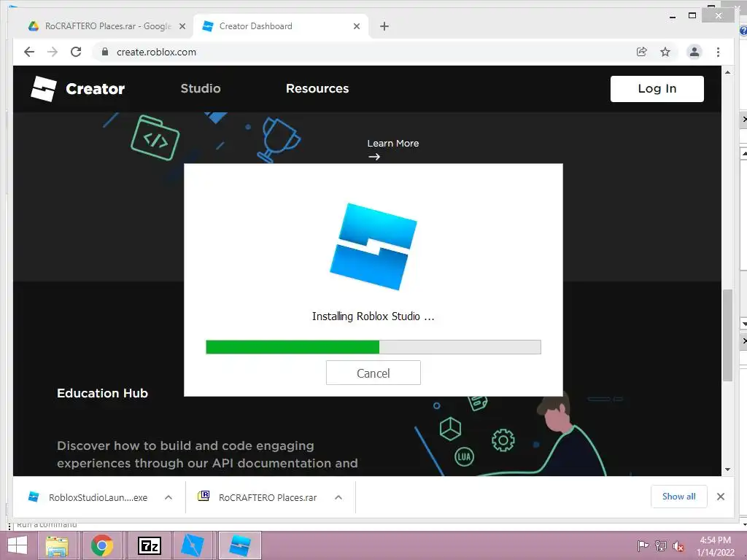
Task: Open downloaded RoCRAFTERO Places.rar file
Action: click(268, 497)
